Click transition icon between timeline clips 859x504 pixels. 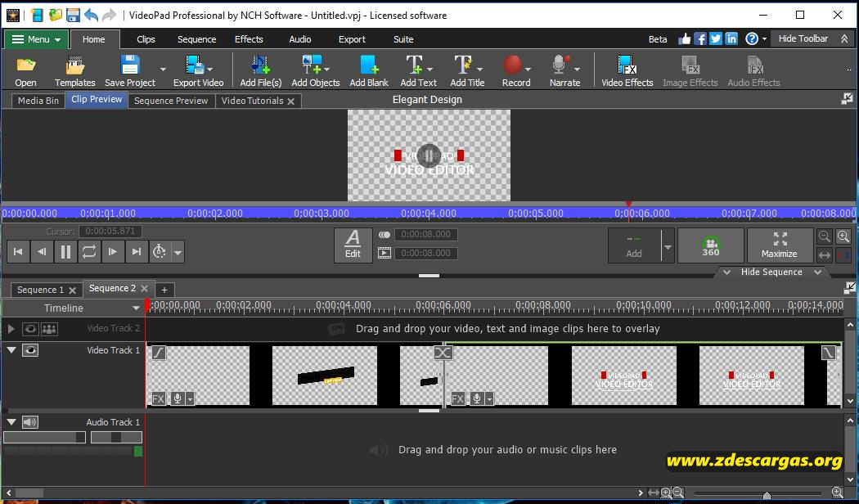click(x=443, y=353)
